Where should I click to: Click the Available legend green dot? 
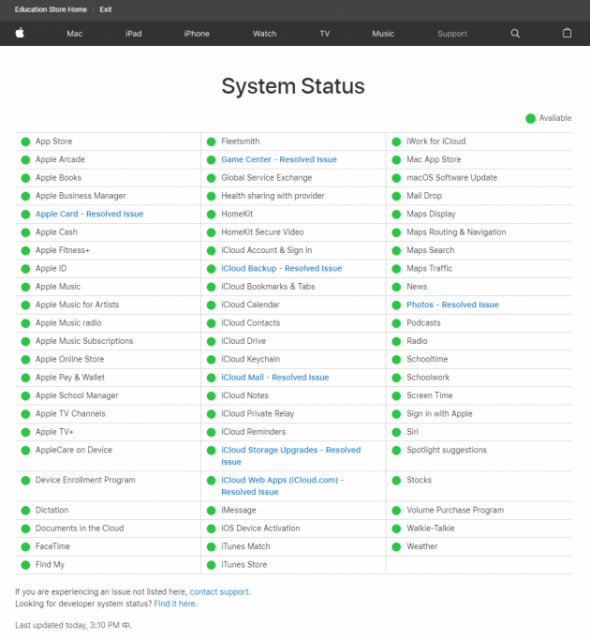tap(530, 118)
